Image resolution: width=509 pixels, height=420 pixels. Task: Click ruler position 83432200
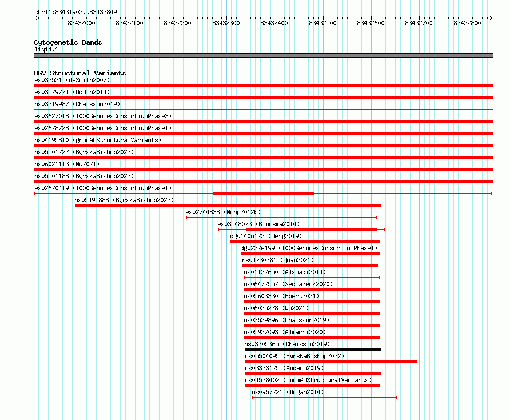(x=177, y=23)
